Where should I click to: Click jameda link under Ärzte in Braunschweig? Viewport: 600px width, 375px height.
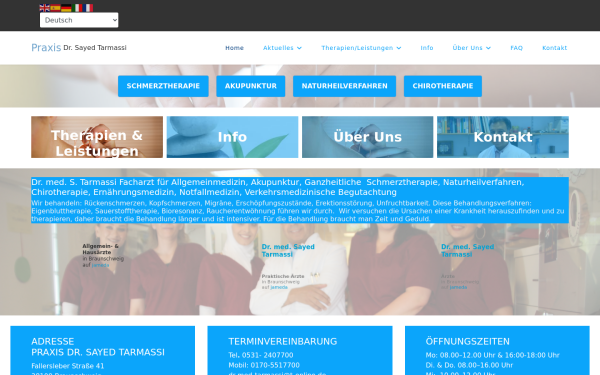click(x=458, y=287)
